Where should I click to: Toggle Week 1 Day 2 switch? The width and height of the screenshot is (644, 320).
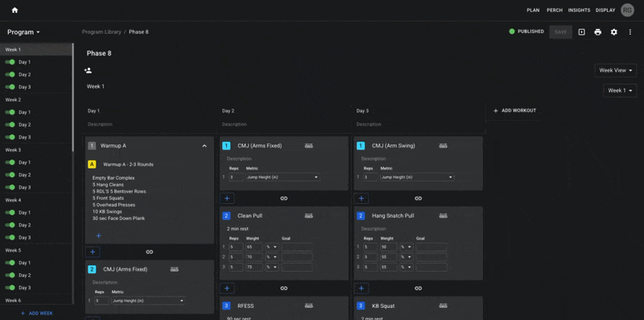click(x=10, y=74)
